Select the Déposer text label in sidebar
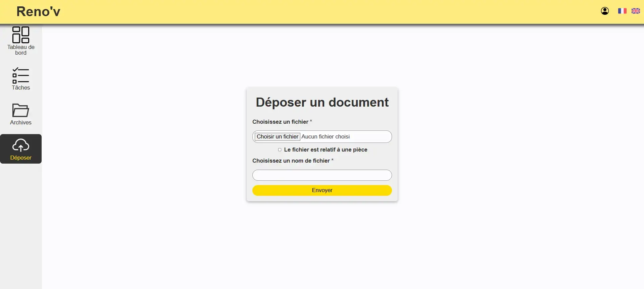The height and width of the screenshot is (289, 644). (21, 158)
